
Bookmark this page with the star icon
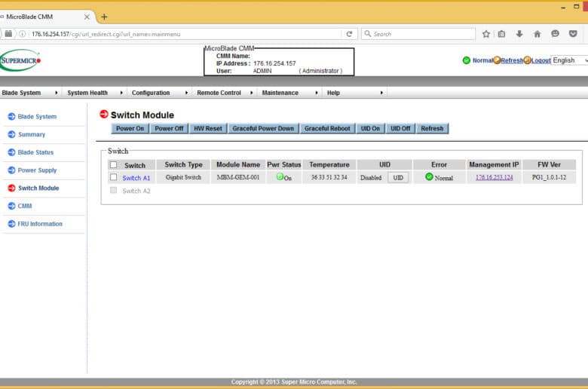(x=486, y=34)
